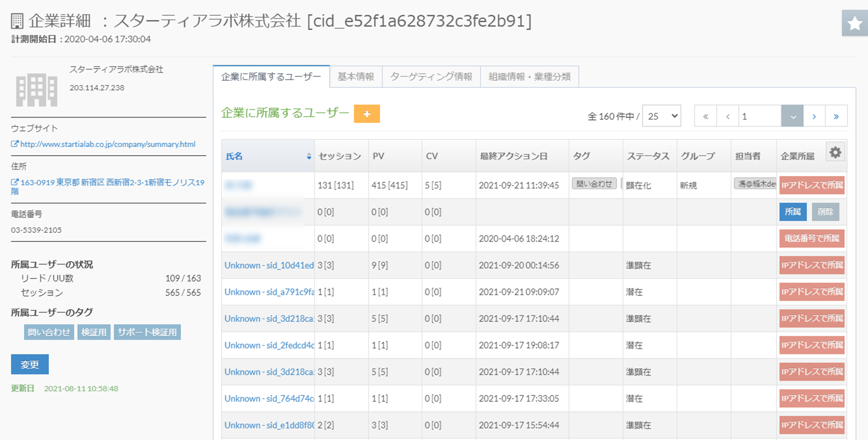The width and height of the screenshot is (868, 440).
Task: Click the 所属 blue button
Action: (793, 212)
